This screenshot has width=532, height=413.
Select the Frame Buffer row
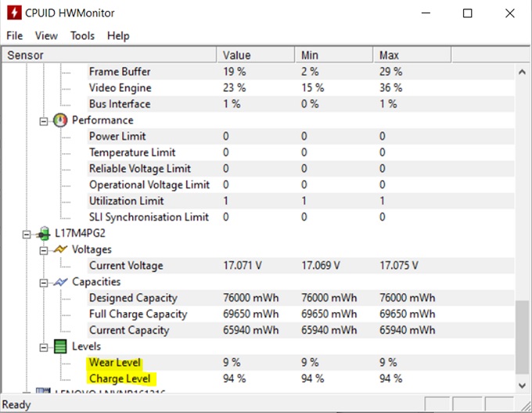(x=300, y=71)
